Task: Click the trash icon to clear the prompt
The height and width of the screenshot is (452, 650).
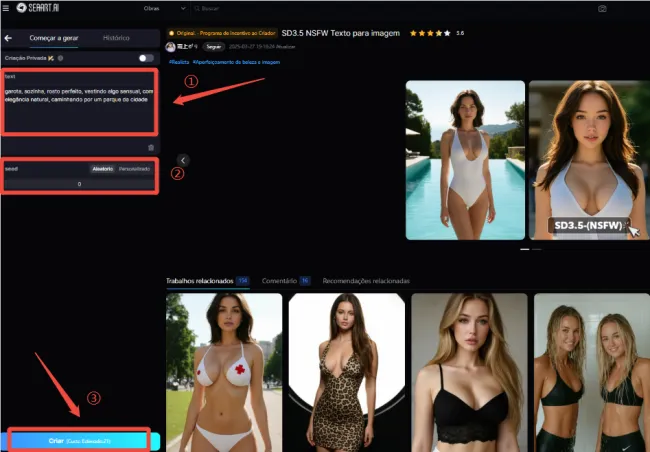Action: point(151,147)
